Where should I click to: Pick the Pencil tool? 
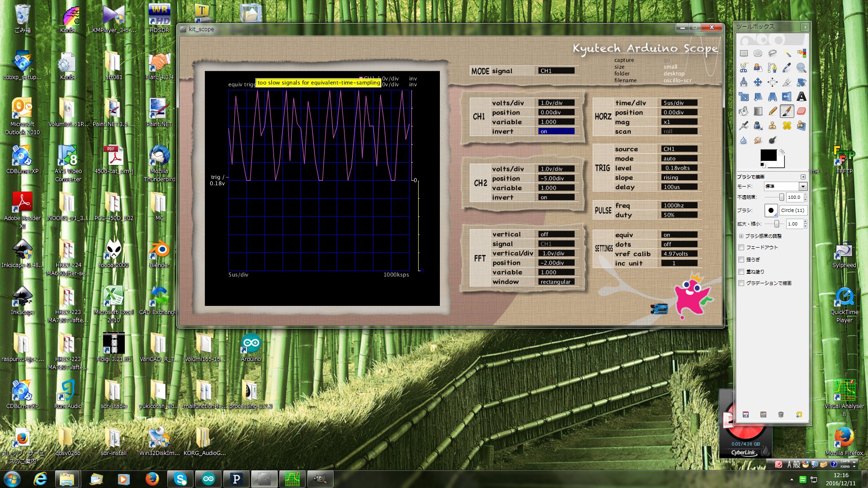(773, 111)
